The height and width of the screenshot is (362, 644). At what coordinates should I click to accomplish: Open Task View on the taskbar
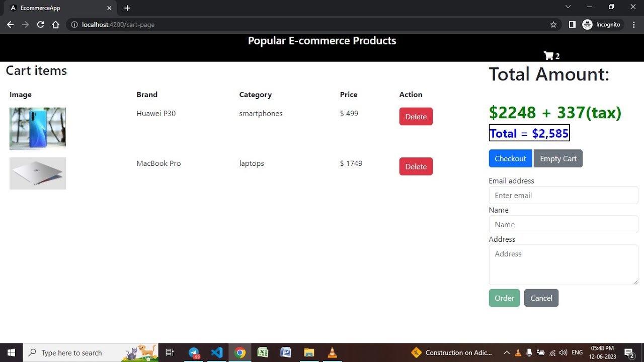coord(170,352)
